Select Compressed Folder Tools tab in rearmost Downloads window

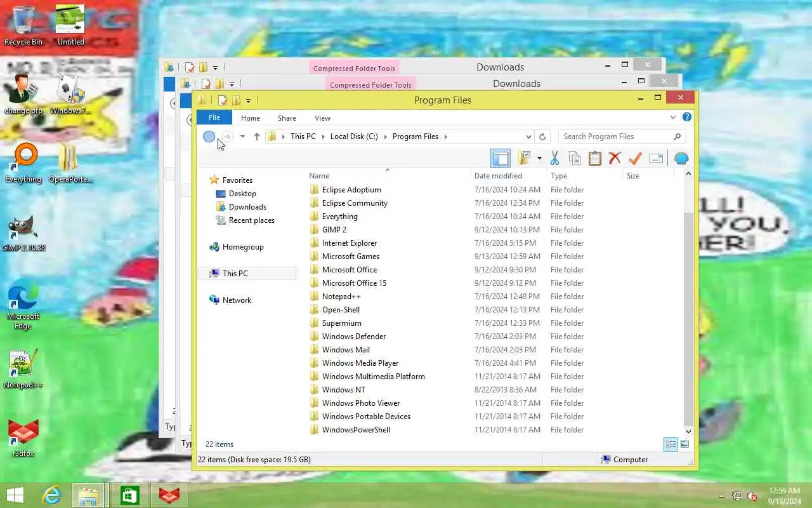[x=354, y=68]
